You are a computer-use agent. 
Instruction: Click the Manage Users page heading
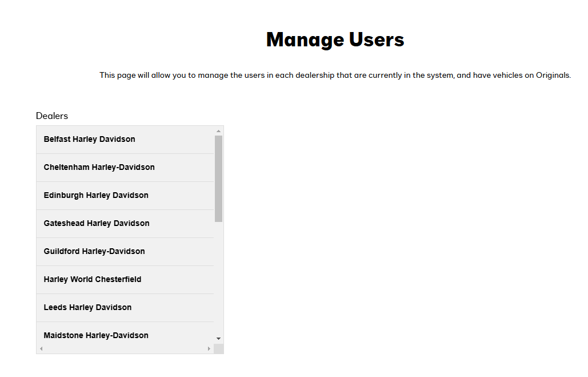[335, 39]
